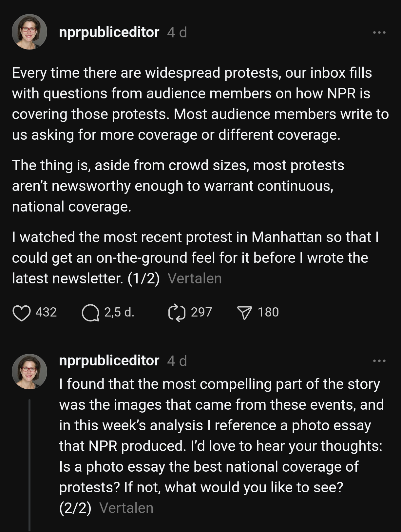Share the post using the paper plane icon

click(244, 313)
